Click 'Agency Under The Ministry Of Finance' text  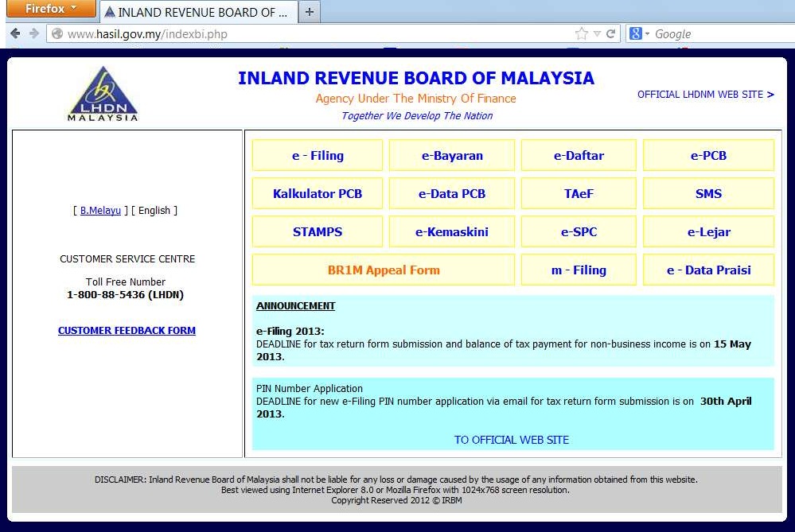[x=415, y=99]
